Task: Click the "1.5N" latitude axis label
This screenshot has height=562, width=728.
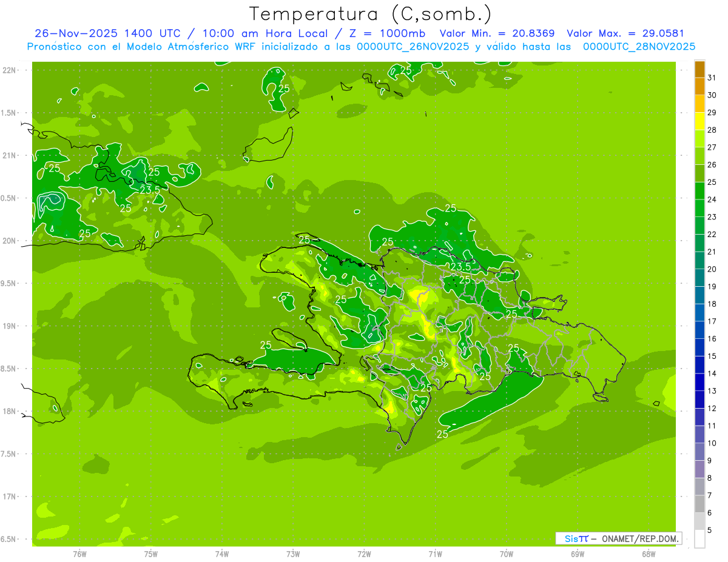Action: [x=8, y=113]
